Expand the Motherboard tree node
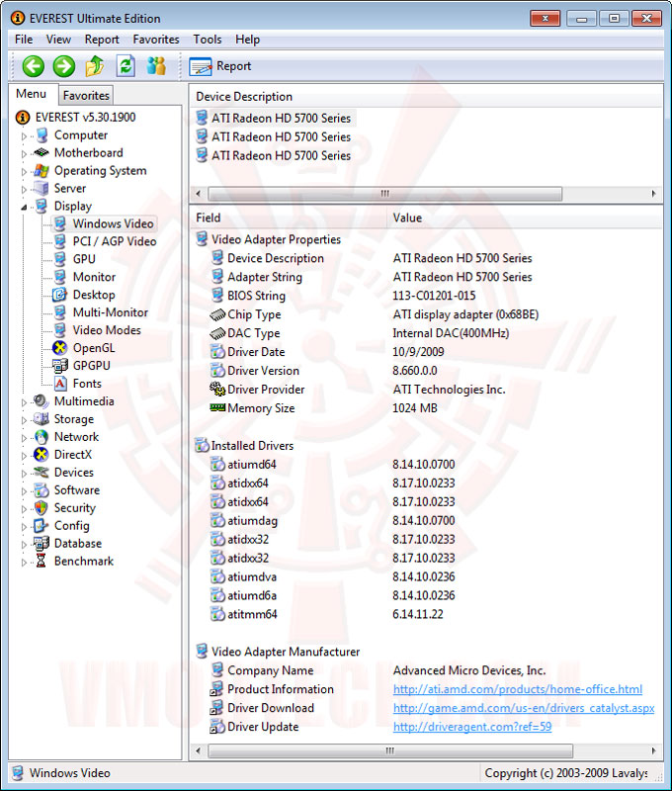Screen dimensions: 672x791 pos(24,153)
